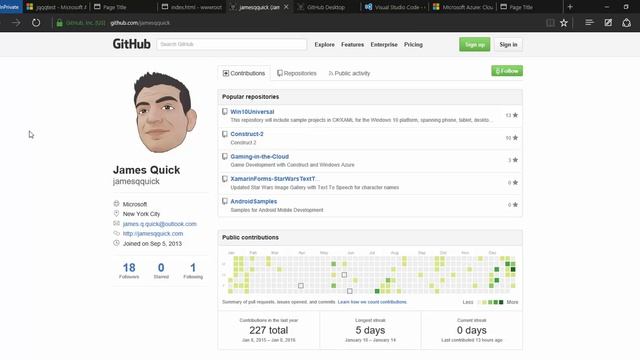Click the repo icon beside Gaming-in-the-Cloud
The image size is (640, 360).
[x=224, y=156]
